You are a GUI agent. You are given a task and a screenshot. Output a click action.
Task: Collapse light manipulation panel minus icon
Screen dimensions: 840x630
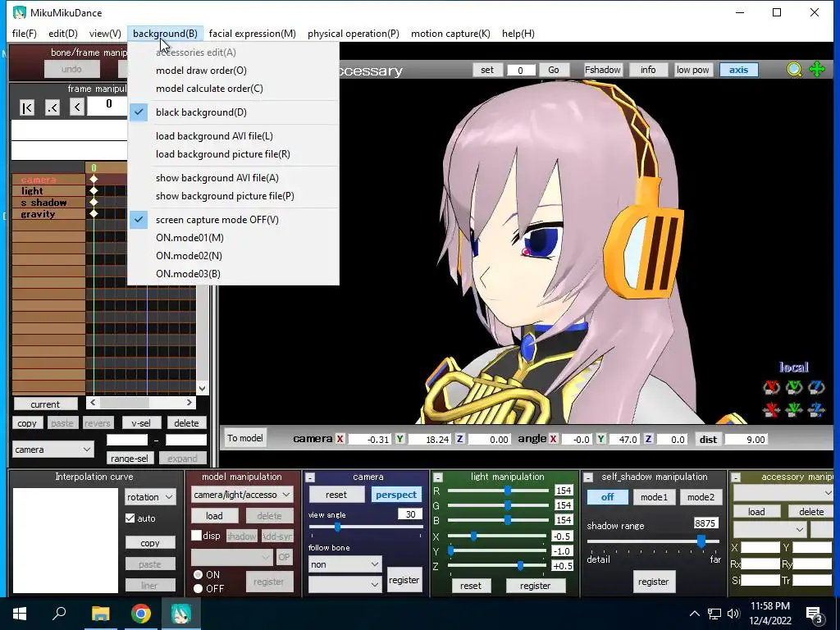[x=438, y=477]
